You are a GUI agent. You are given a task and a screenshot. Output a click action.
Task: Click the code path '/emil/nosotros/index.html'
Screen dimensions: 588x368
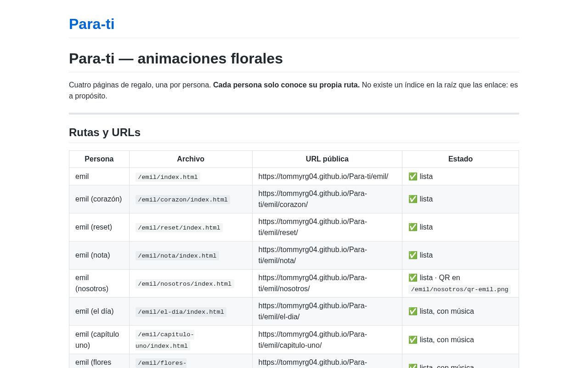(x=185, y=284)
